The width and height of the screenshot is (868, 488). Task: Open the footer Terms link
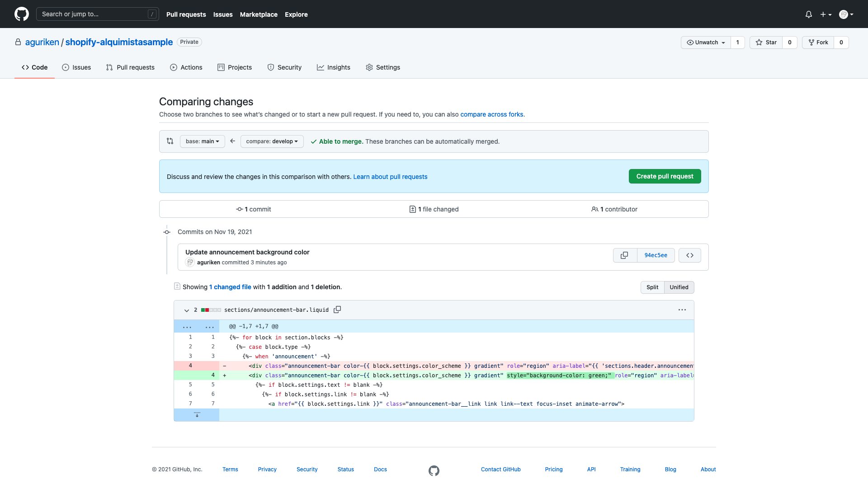[x=230, y=469]
